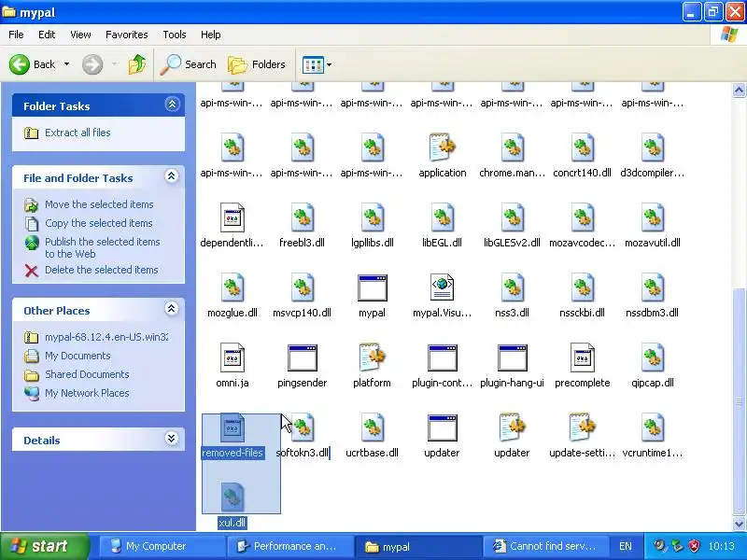Open mypal-68.12.4.en-US.win32 archive link
747x560 pixels.
click(x=106, y=337)
